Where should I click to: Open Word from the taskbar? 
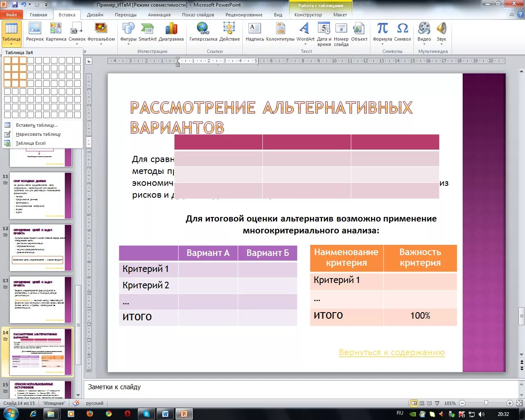pyautogui.click(x=165, y=414)
